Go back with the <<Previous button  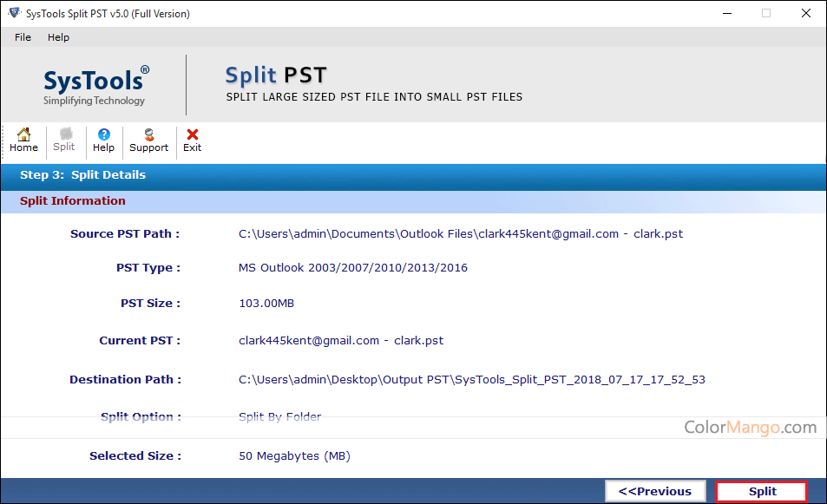(x=655, y=491)
